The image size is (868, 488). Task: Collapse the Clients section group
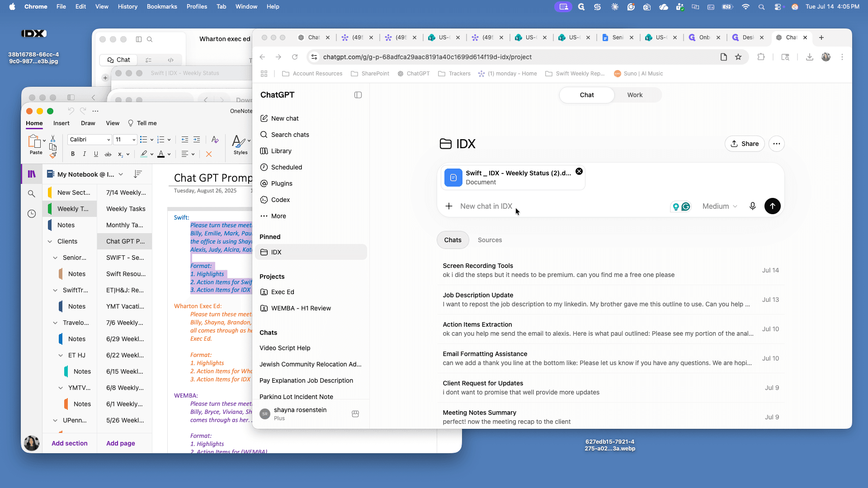[50, 241]
